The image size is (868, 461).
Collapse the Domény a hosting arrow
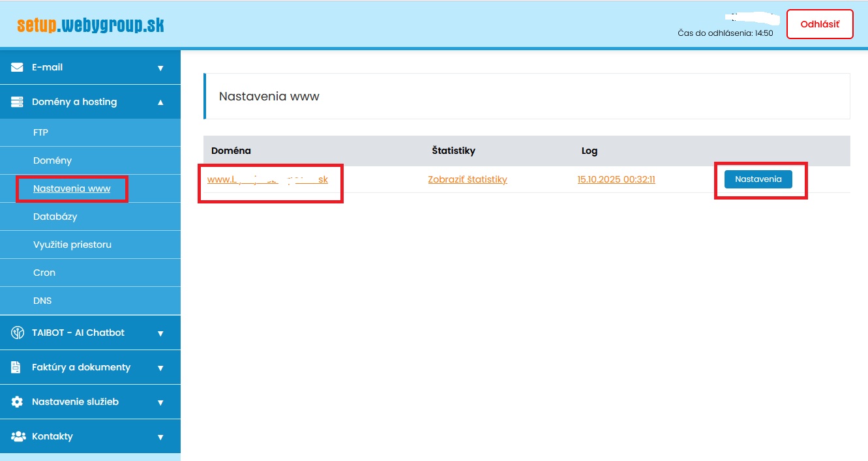(160, 102)
